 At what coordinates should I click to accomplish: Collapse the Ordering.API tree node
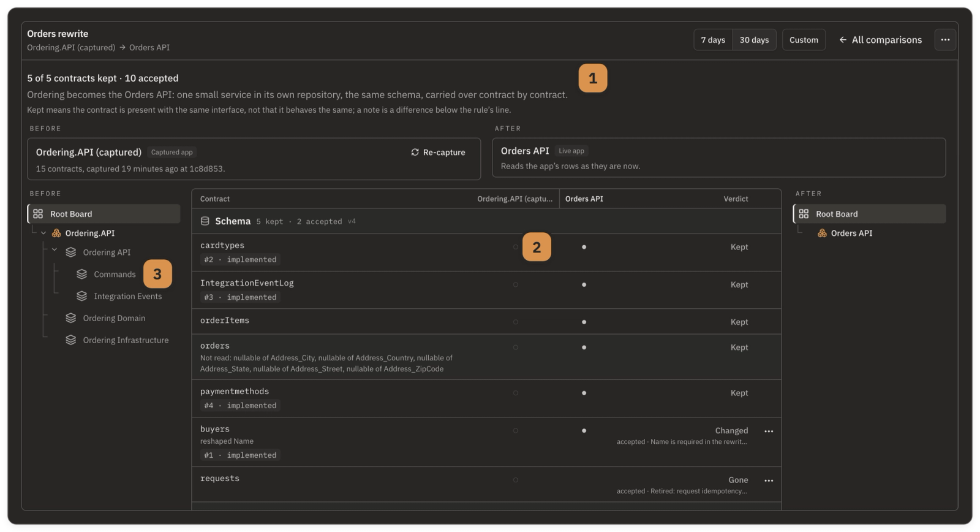(x=43, y=233)
